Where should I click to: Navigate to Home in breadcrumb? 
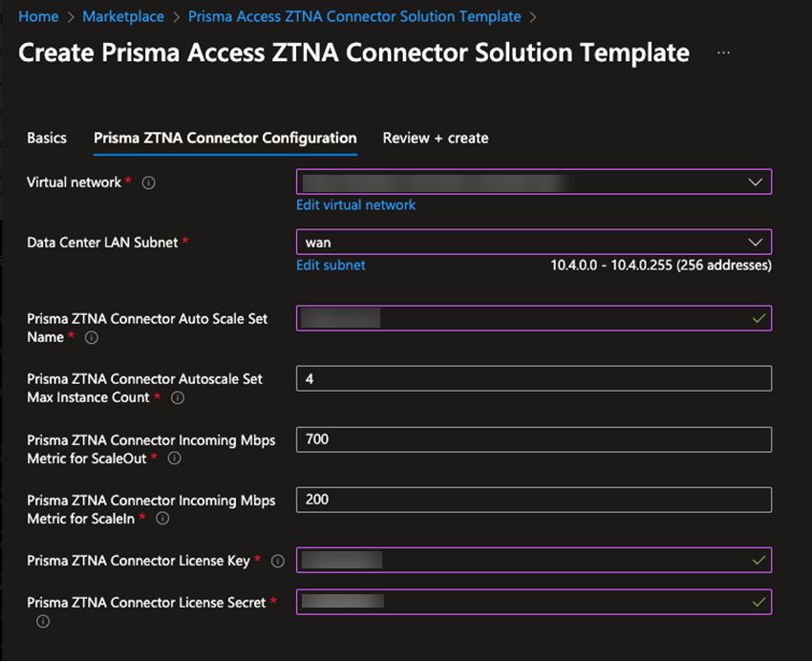[x=38, y=16]
